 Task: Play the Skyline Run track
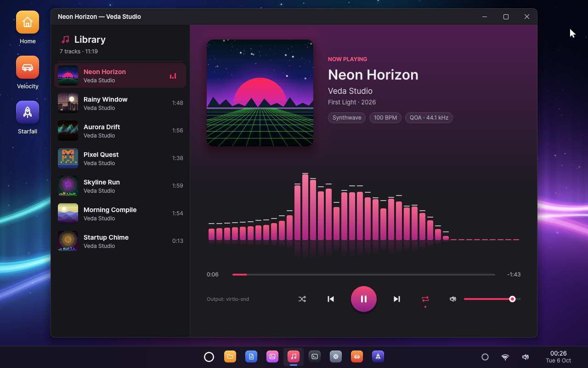point(120,186)
